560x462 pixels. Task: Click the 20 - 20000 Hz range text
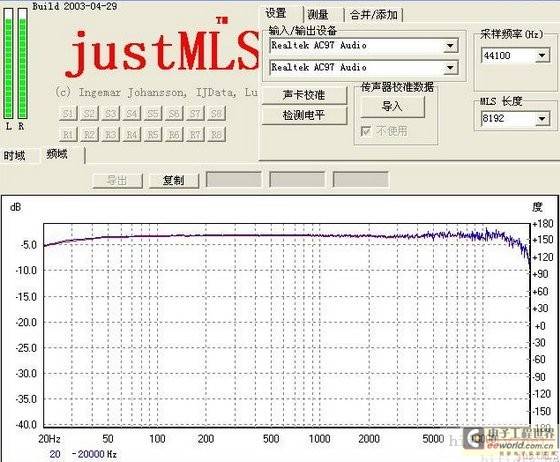pyautogui.click(x=83, y=454)
